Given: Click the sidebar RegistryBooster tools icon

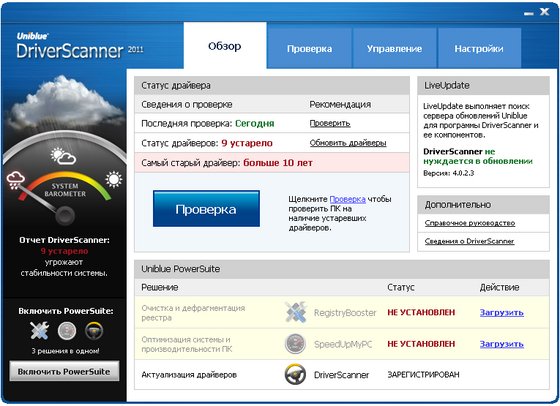Looking at the screenshot, I should (39, 330).
